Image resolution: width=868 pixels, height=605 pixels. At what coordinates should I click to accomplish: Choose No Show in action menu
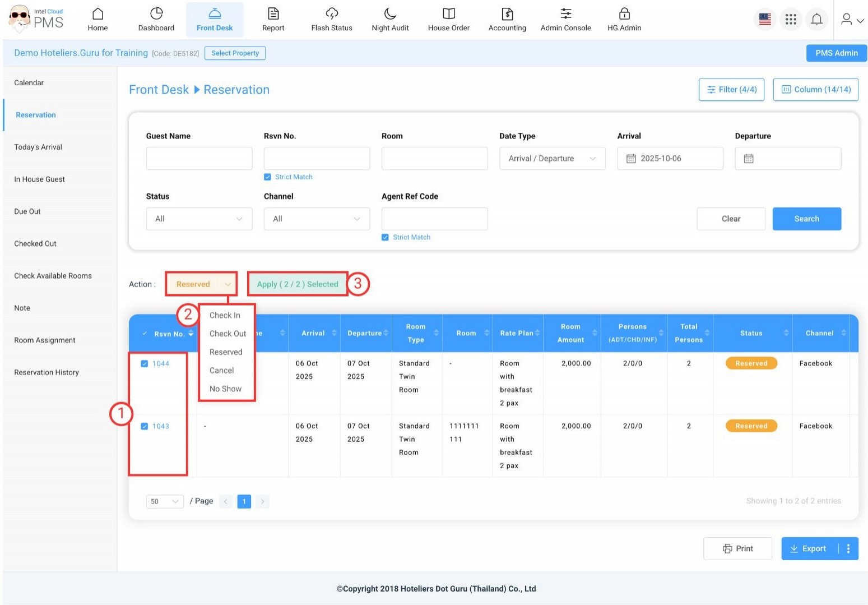[x=225, y=389]
